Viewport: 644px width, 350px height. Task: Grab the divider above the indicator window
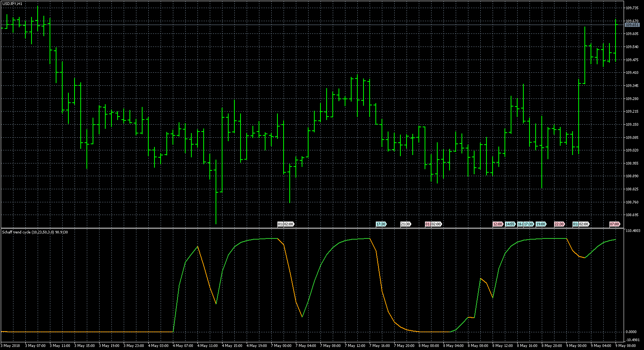coord(307,228)
